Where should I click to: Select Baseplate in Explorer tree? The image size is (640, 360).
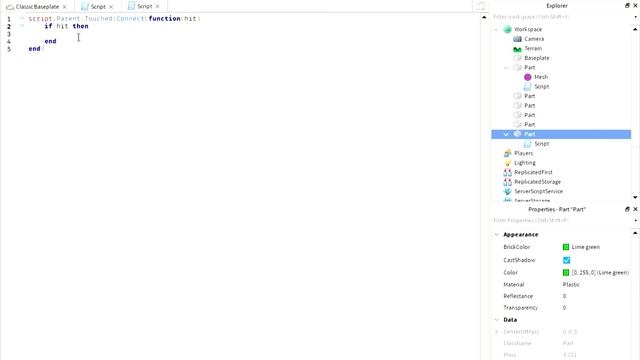click(x=537, y=58)
